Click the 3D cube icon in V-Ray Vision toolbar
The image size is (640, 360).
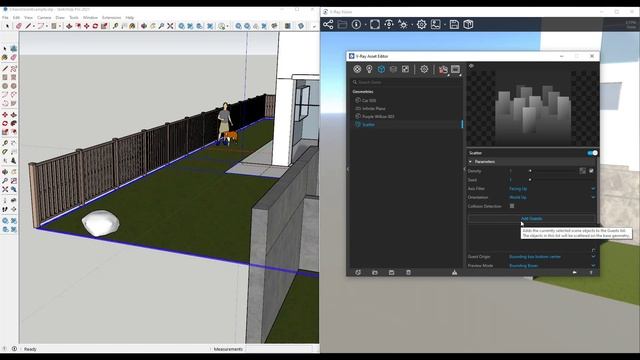(468, 24)
